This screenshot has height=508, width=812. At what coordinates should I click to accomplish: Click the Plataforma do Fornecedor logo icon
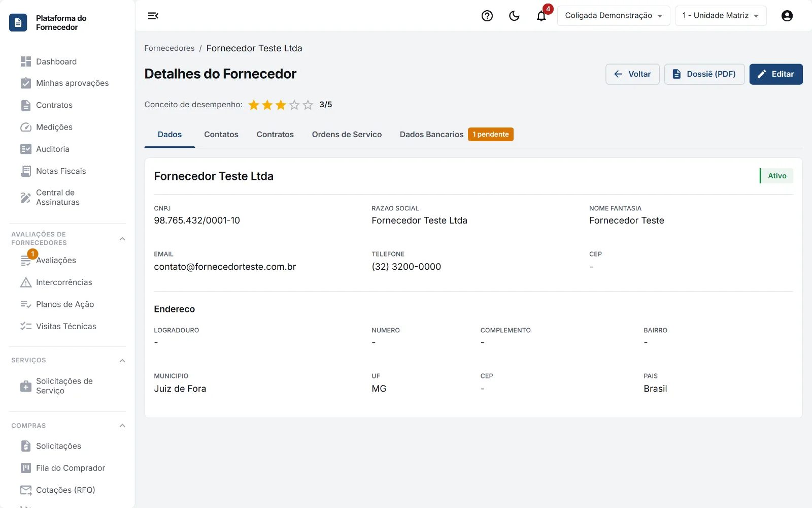(18, 22)
